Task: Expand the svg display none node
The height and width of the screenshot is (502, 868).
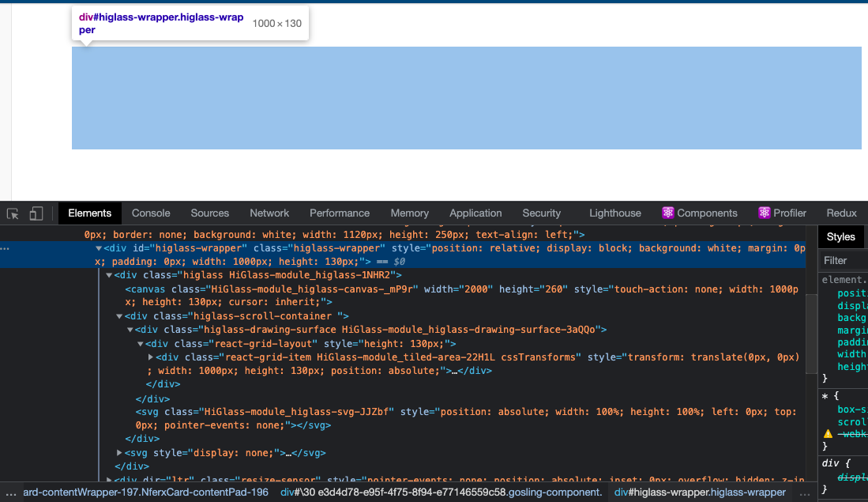Action: tap(119, 453)
